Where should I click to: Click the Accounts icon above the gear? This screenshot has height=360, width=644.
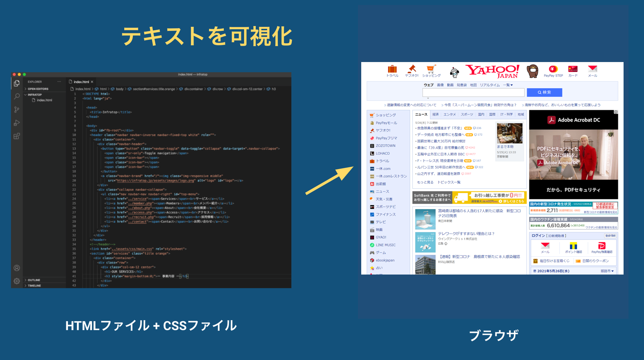click(x=16, y=268)
